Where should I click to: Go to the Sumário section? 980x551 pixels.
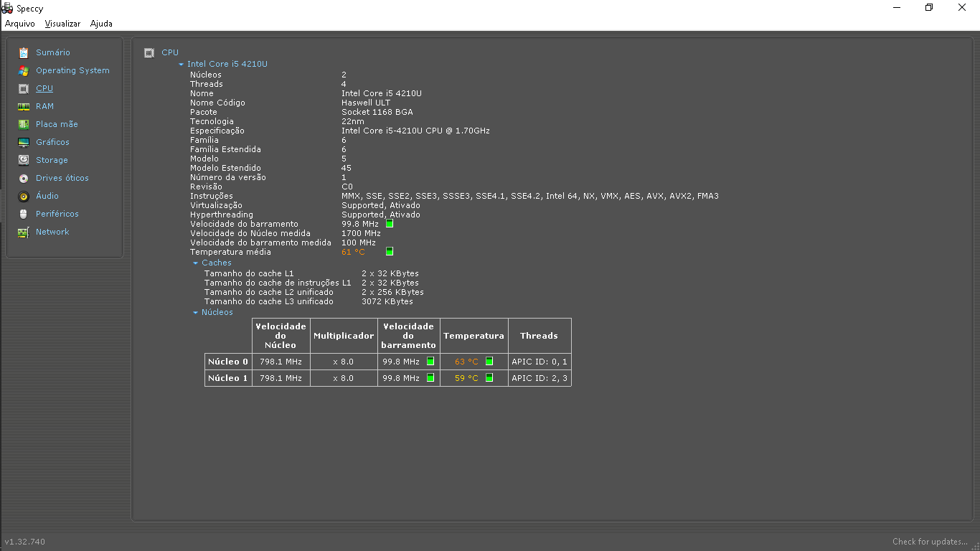[x=53, y=52]
